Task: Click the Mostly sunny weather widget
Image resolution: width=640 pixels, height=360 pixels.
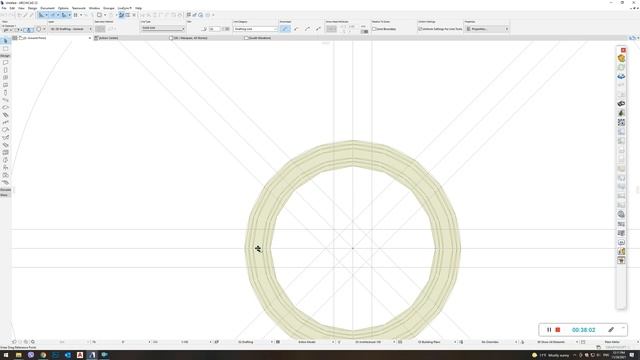Action: click(551, 356)
